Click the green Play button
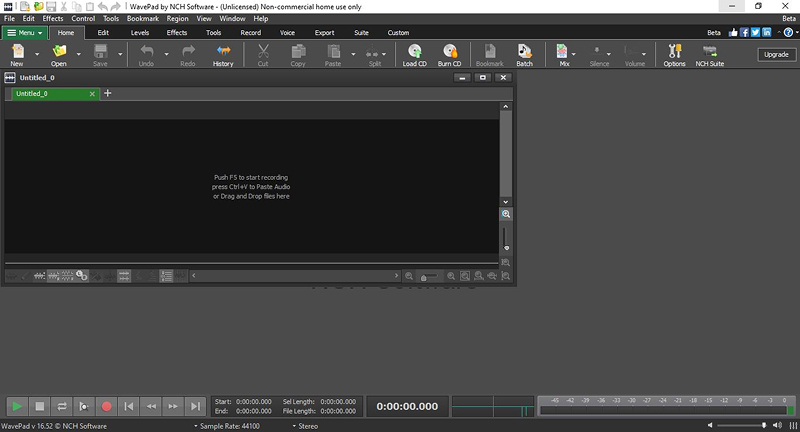 tap(17, 406)
